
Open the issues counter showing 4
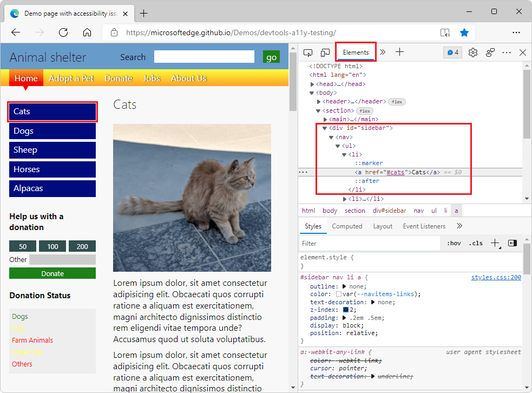click(452, 52)
